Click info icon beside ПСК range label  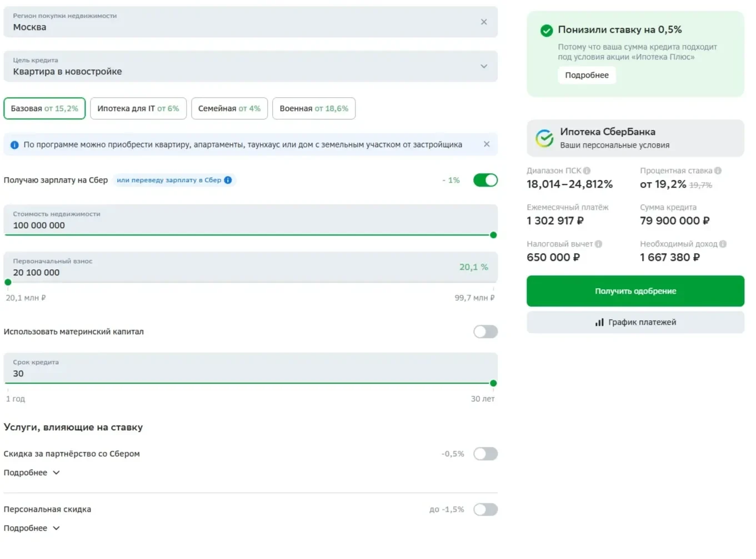click(x=587, y=171)
